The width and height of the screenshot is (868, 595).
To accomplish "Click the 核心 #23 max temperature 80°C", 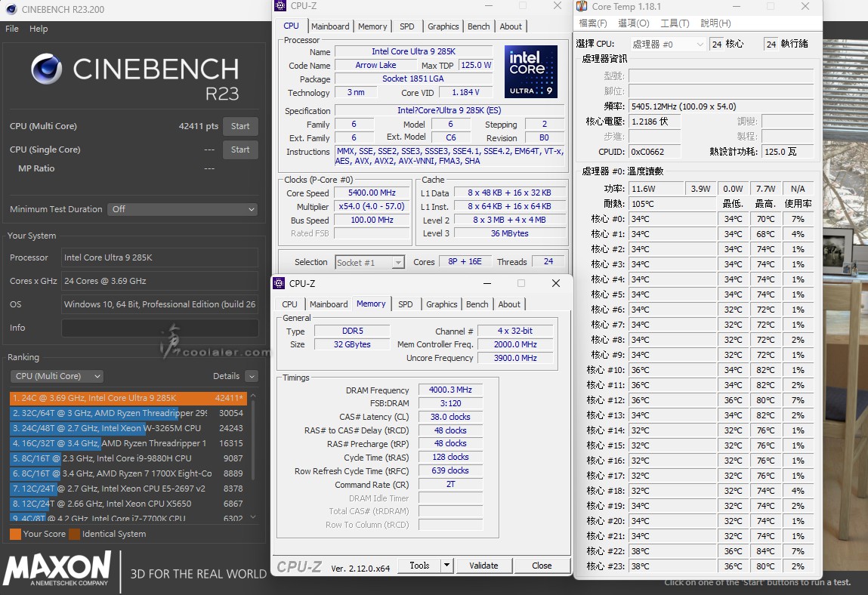I will click(x=765, y=566).
